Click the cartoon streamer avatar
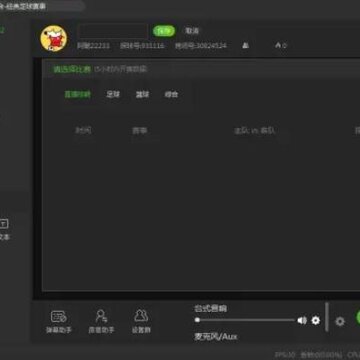The height and width of the screenshot is (360, 360). pyautogui.click(x=54, y=38)
